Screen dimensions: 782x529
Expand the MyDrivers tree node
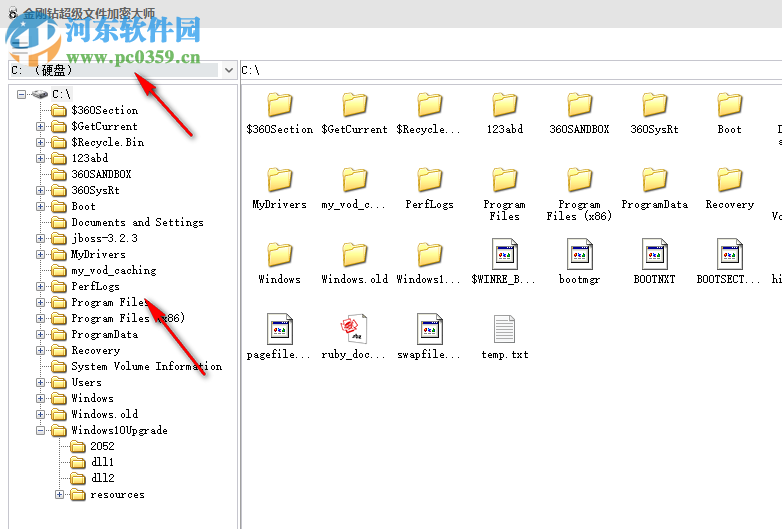(40, 255)
